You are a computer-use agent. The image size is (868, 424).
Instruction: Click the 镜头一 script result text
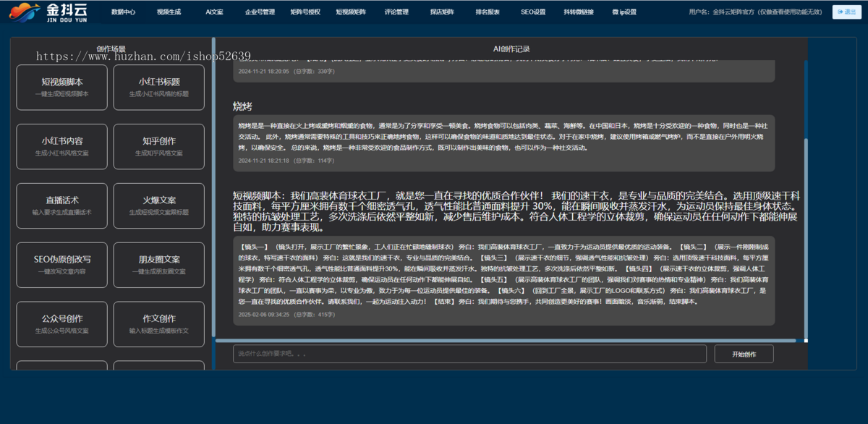(503, 274)
